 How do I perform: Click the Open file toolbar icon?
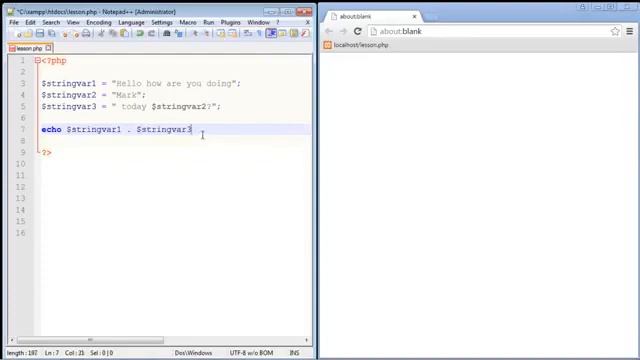tap(28, 34)
